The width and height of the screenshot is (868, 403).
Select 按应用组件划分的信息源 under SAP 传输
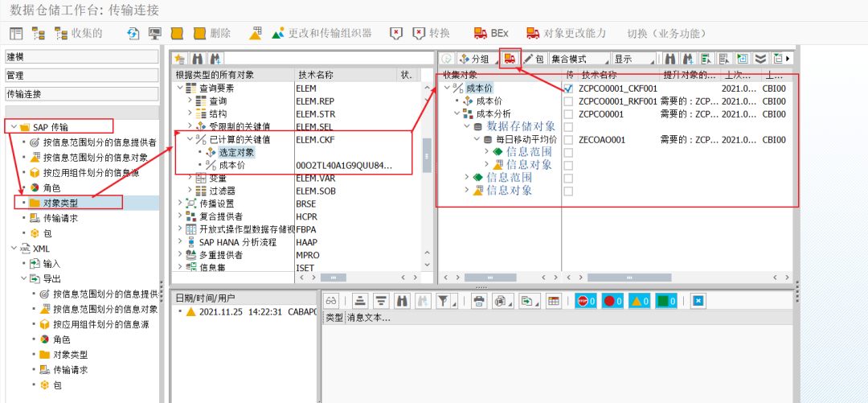tap(92, 173)
